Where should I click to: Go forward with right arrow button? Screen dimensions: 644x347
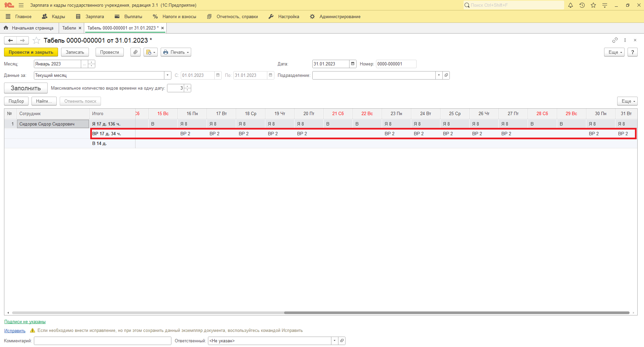click(x=22, y=41)
